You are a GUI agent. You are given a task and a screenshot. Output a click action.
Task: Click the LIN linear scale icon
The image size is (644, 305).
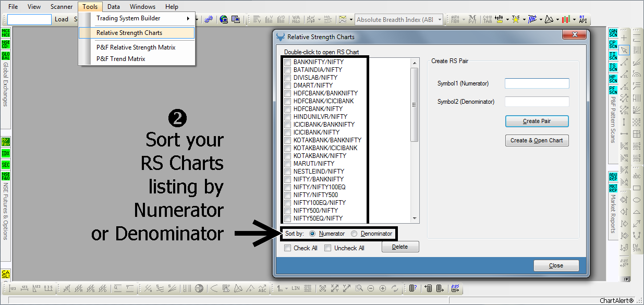(295, 288)
